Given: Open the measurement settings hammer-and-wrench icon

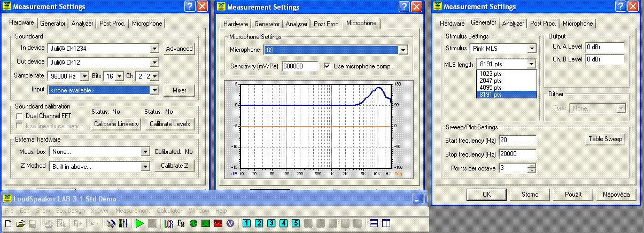Looking at the screenshot, I should click(111, 223).
